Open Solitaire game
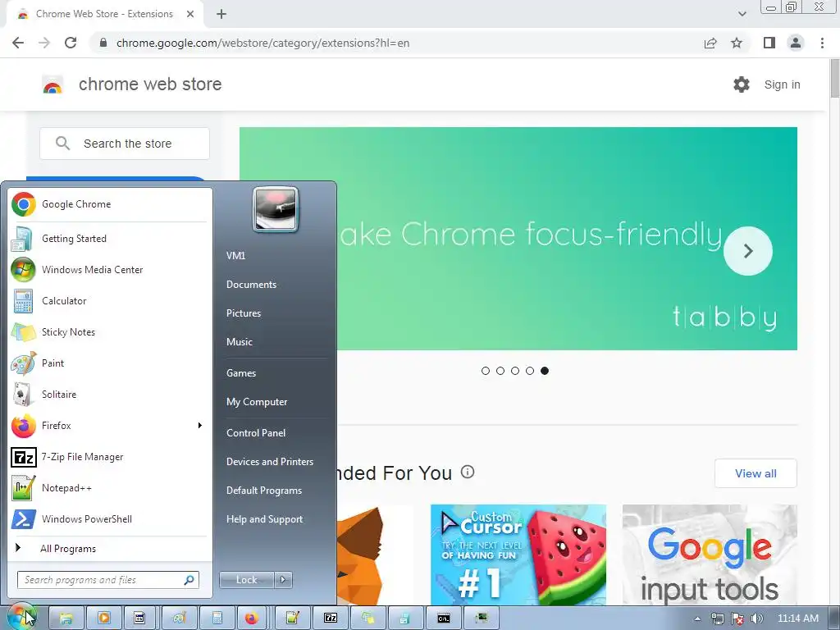 [x=108, y=395]
